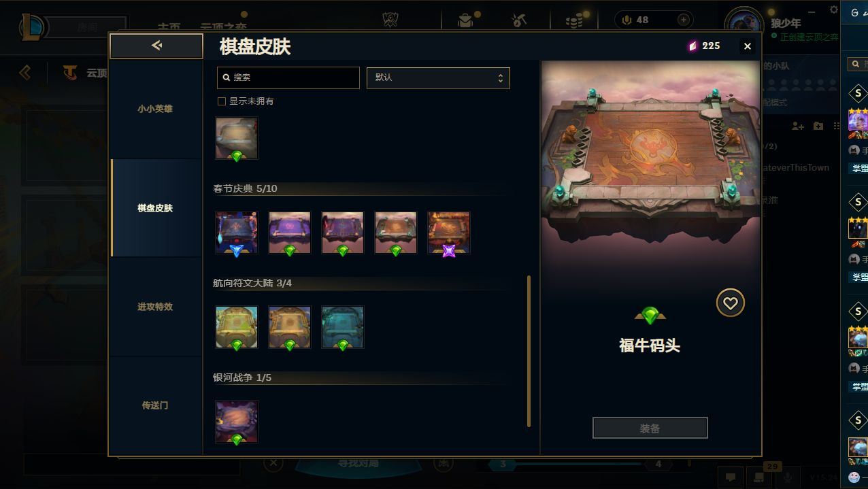Pick the 银河战争 arena thumbnail
Screen dimensions: 868x489
tap(237, 422)
